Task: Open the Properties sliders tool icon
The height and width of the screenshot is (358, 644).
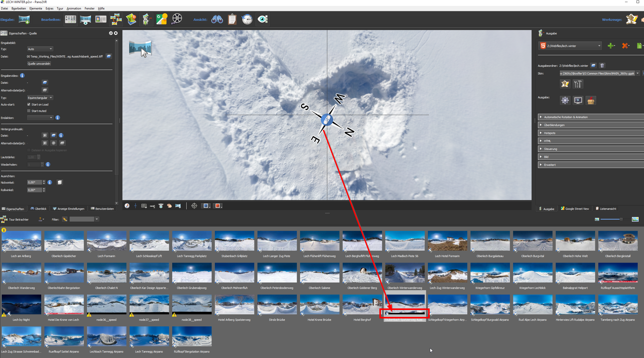Action: (71, 19)
